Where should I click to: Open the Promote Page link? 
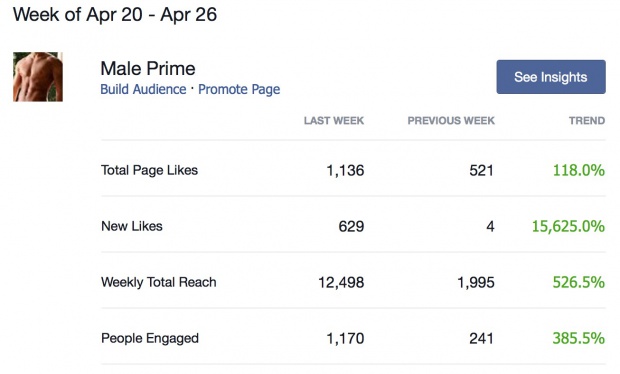point(239,89)
